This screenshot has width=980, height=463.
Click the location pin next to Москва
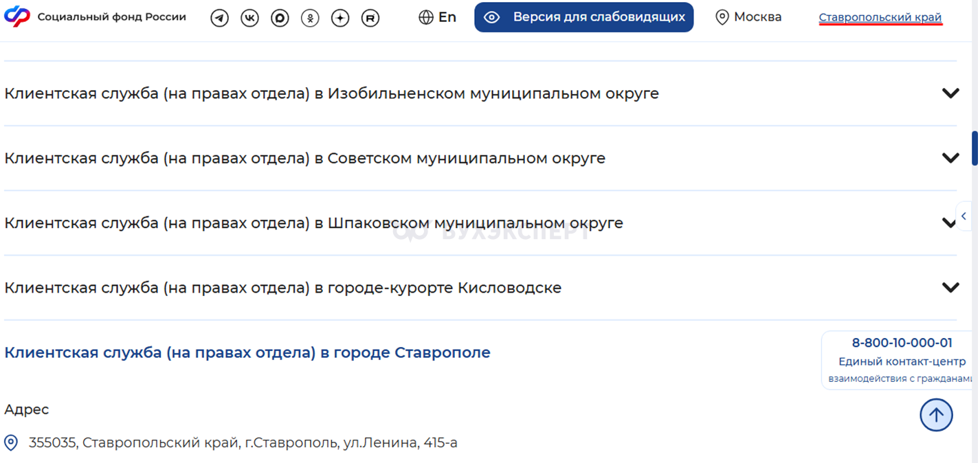(722, 17)
